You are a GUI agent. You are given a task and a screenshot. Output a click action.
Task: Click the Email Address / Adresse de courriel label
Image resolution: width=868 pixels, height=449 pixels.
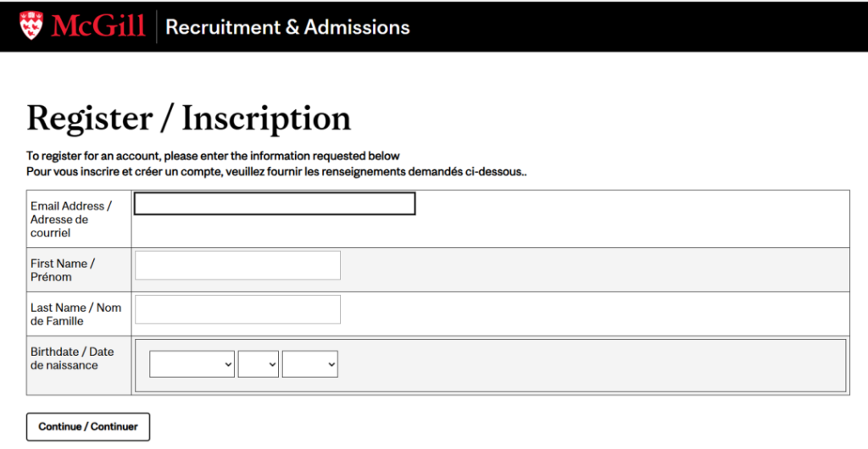pos(71,219)
